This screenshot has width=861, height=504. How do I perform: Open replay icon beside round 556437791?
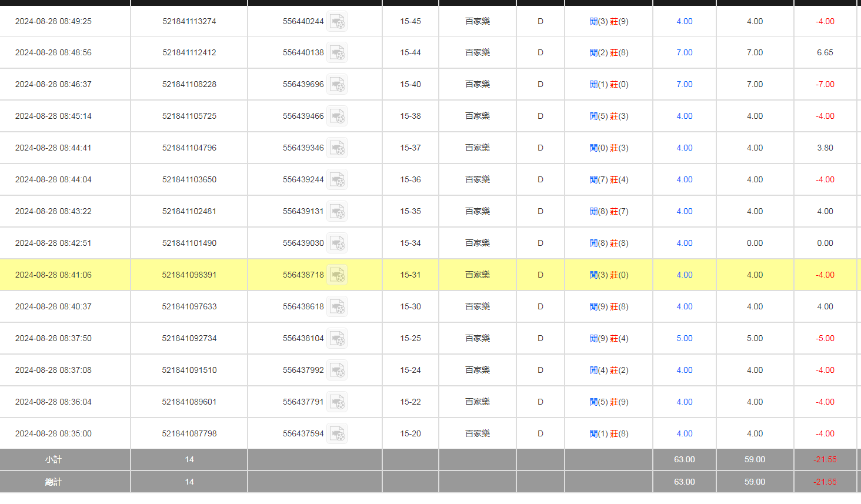click(337, 402)
